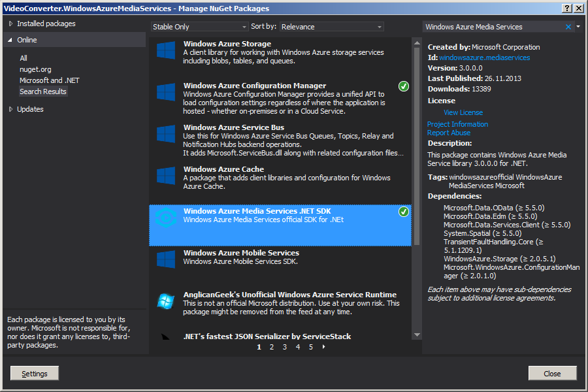Go to page 3 of the results

(284, 347)
